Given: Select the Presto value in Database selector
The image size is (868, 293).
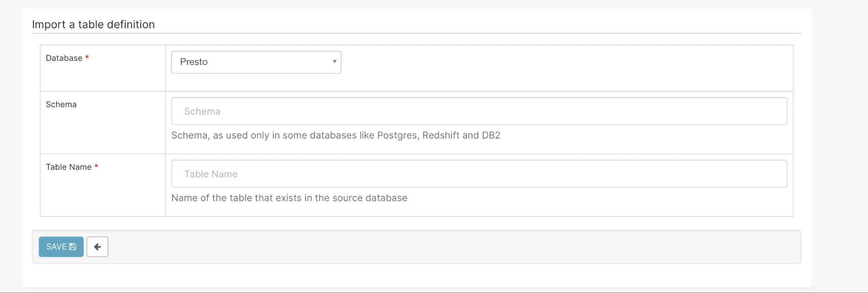Looking at the screenshot, I should click(x=194, y=62).
